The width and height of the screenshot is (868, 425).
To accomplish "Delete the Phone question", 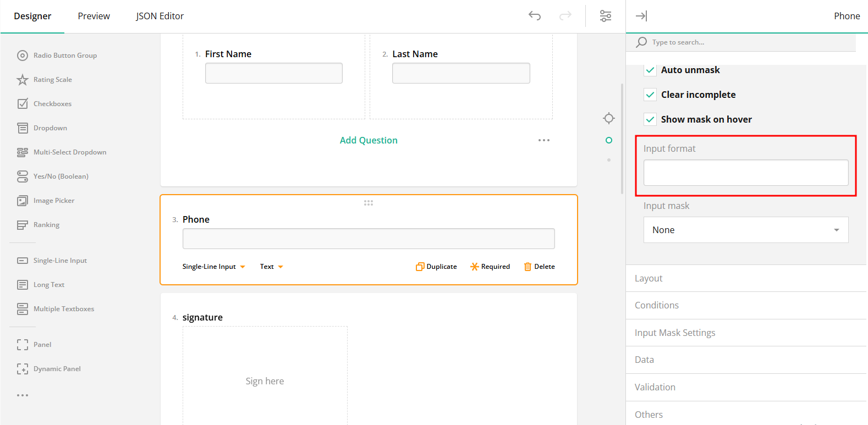I will 539,267.
